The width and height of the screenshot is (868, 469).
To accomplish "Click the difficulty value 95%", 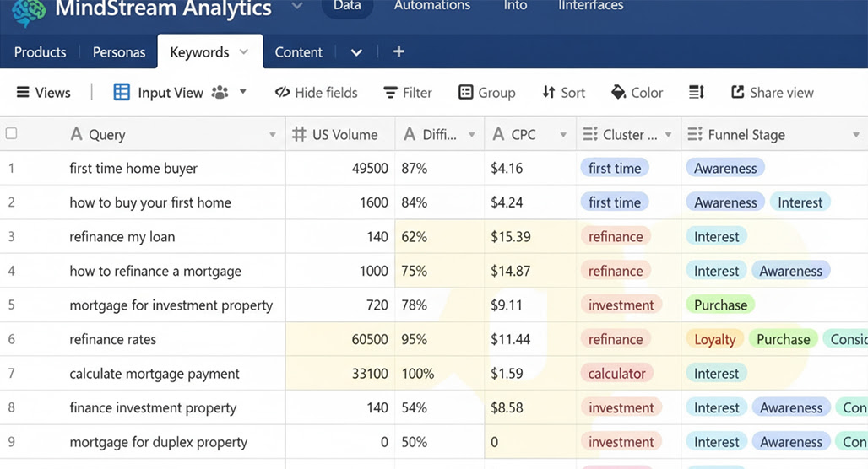I will click(x=414, y=339).
